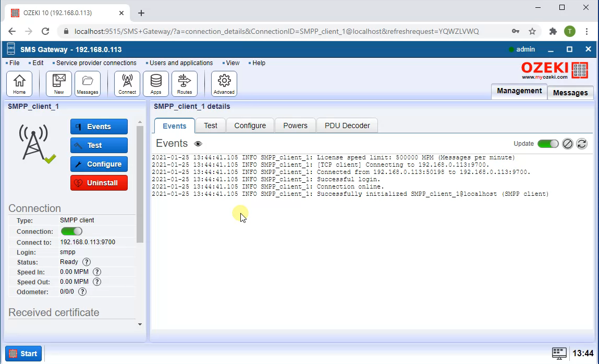Open the Advanced gear toolbar icon
Screen dimensions: 599x364
coord(224,83)
